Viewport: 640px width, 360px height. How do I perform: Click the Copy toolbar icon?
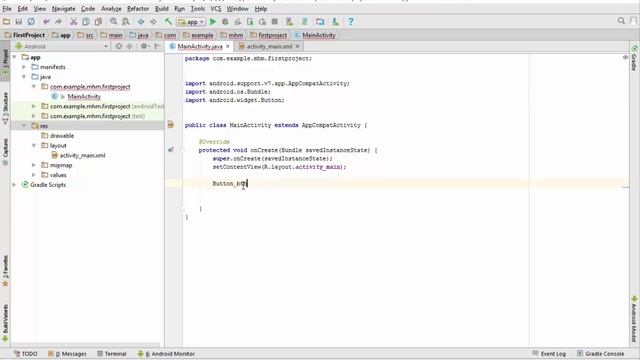pos(86,22)
